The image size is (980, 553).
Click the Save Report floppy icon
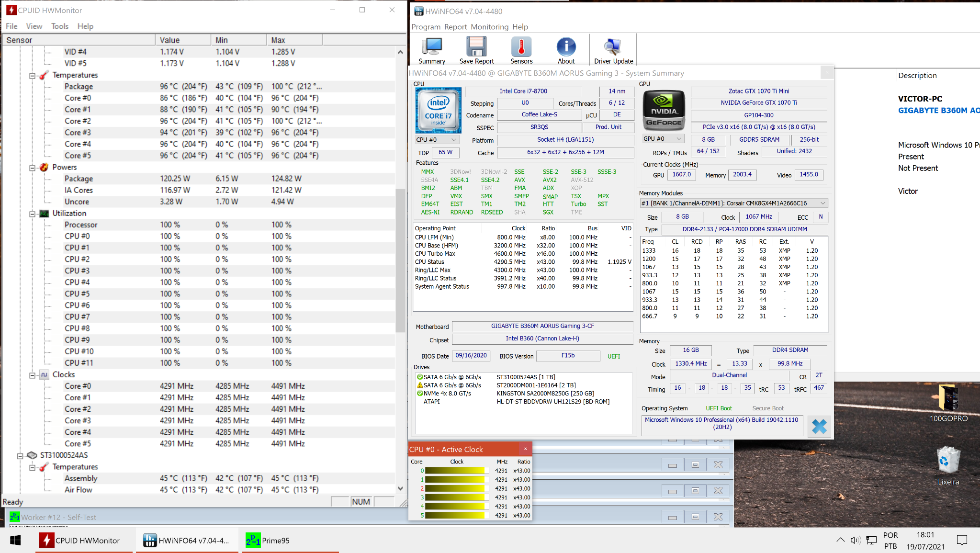(x=476, y=50)
